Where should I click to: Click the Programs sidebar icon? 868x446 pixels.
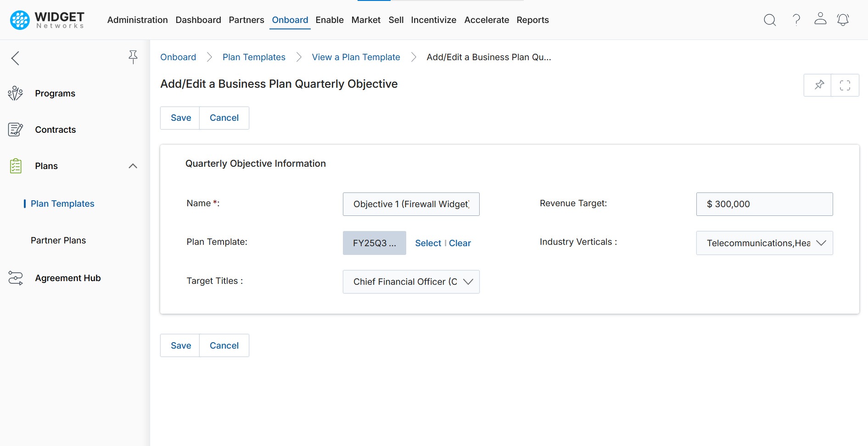(15, 93)
